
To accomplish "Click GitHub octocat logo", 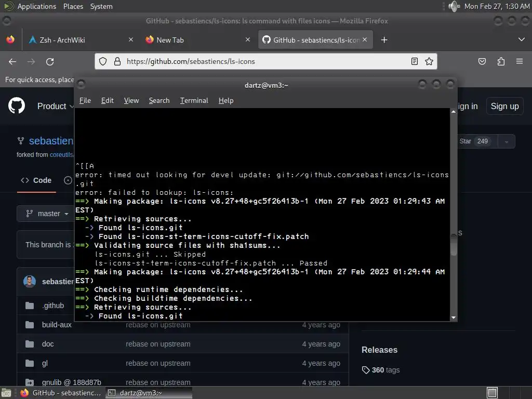I will tap(17, 106).
